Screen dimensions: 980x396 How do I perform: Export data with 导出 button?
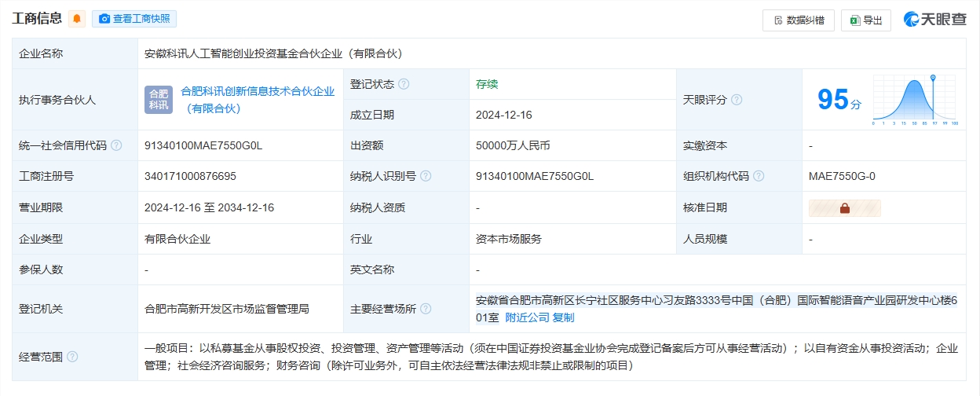[865, 20]
